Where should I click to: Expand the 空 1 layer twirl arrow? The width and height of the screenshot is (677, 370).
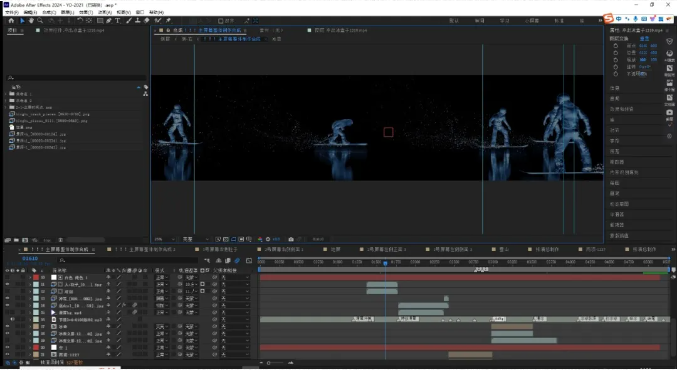point(30,347)
